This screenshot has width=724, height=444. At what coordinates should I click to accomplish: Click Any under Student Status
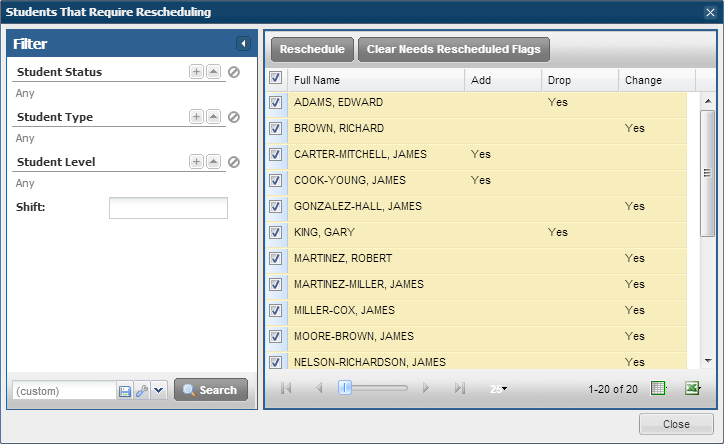(x=25, y=93)
